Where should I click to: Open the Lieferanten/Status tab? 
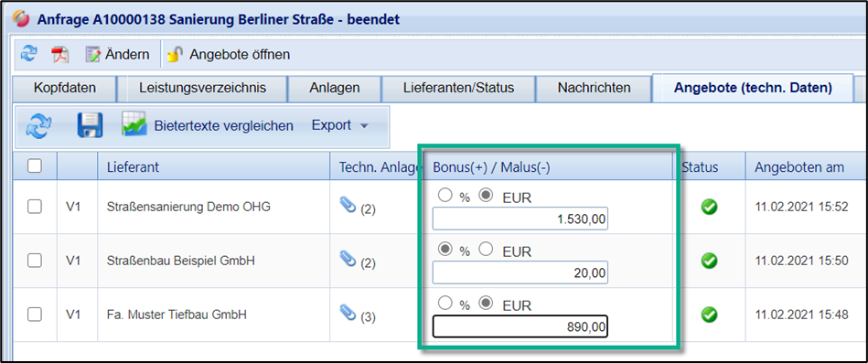[x=459, y=88]
